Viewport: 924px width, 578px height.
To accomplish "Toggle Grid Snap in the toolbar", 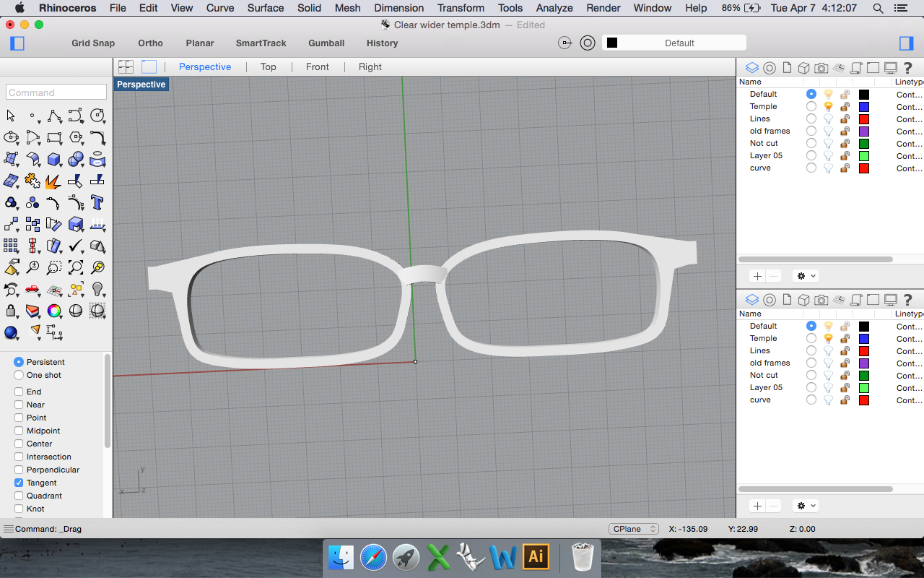I will tap(92, 43).
